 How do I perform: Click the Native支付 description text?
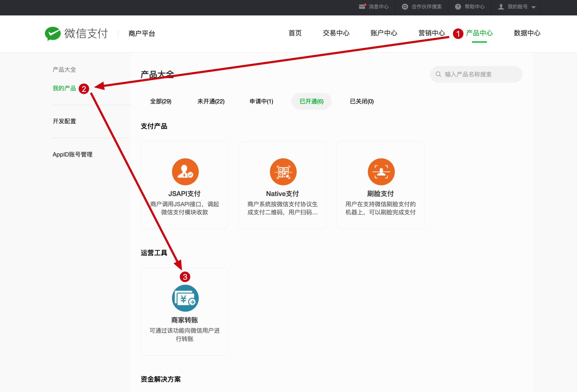pos(282,208)
